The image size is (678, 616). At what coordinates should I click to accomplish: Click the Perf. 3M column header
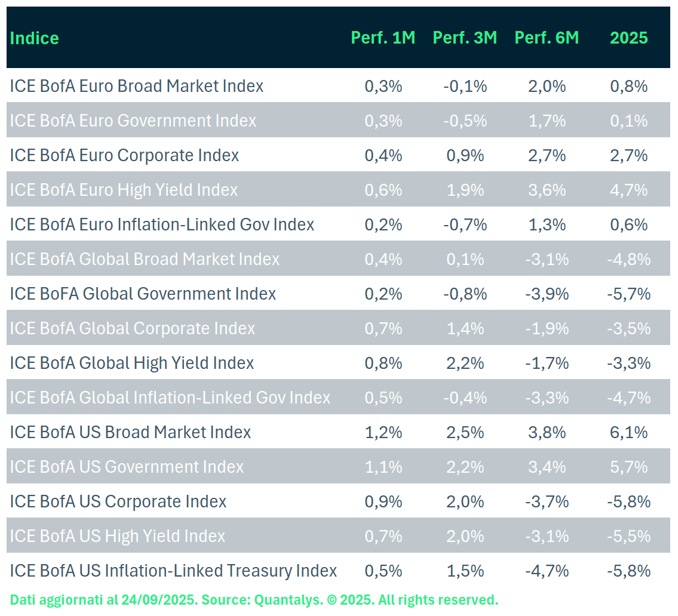(465, 38)
